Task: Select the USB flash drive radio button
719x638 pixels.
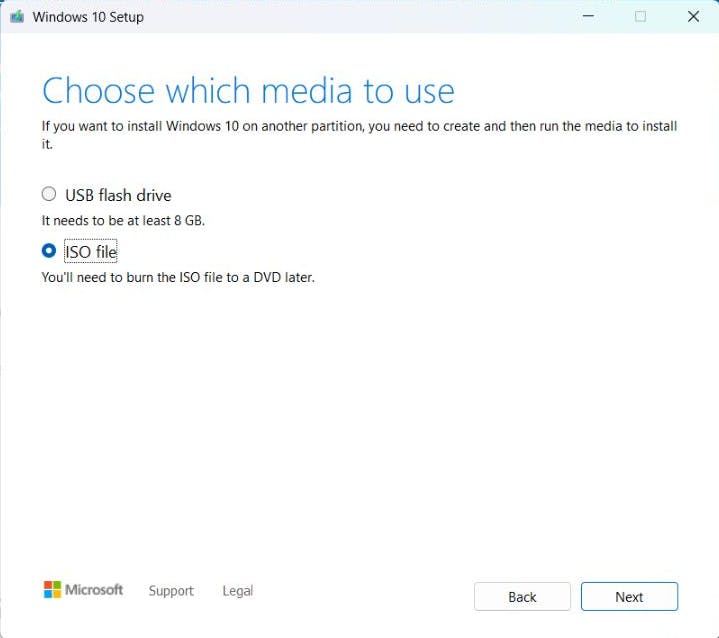Action: point(49,194)
